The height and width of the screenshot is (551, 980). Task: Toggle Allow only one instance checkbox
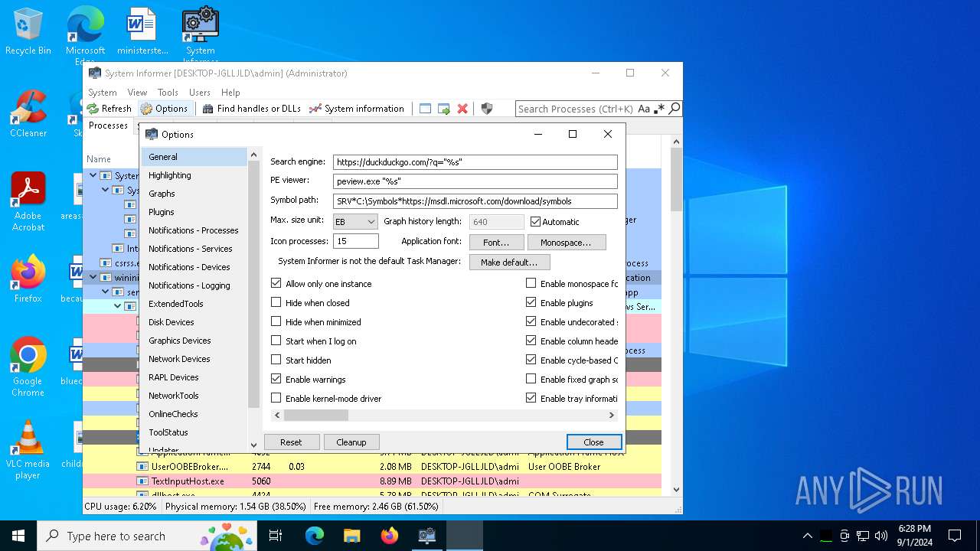(276, 283)
